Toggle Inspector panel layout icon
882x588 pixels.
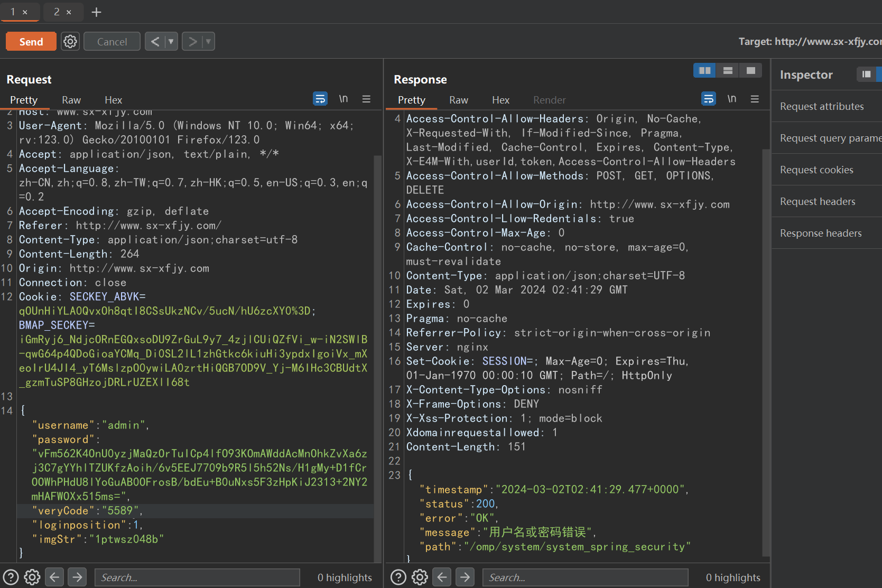(x=866, y=74)
